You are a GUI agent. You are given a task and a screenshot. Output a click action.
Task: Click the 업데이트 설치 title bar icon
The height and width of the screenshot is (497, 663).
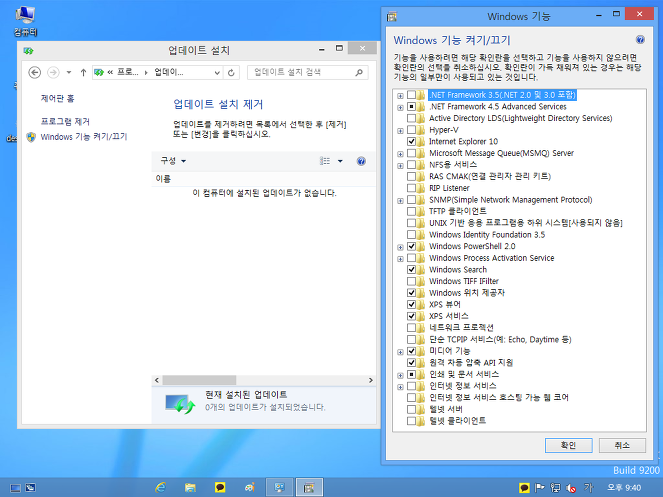click(x=28, y=51)
